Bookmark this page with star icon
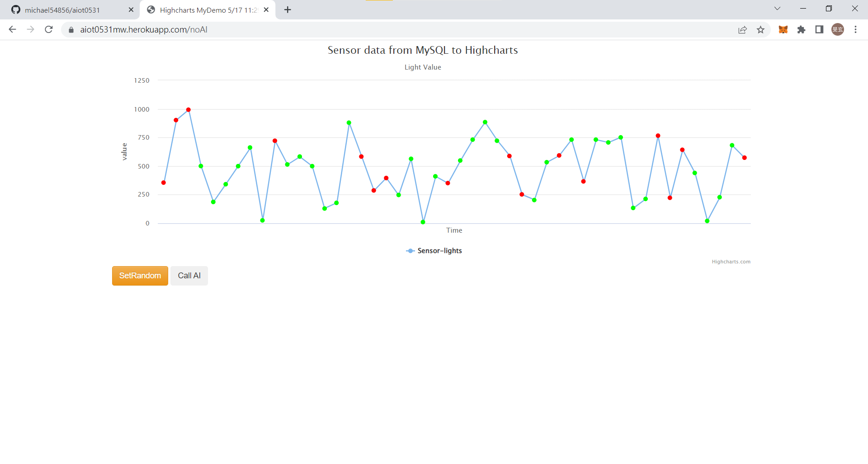 [x=760, y=30]
